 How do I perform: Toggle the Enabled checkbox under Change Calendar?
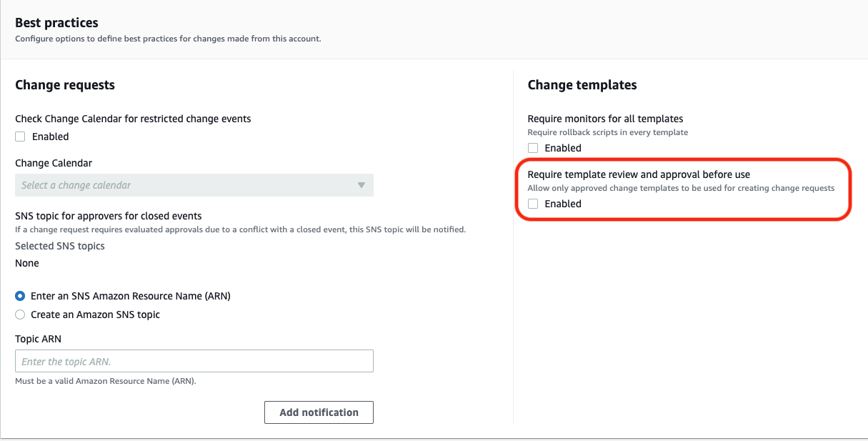[20, 137]
